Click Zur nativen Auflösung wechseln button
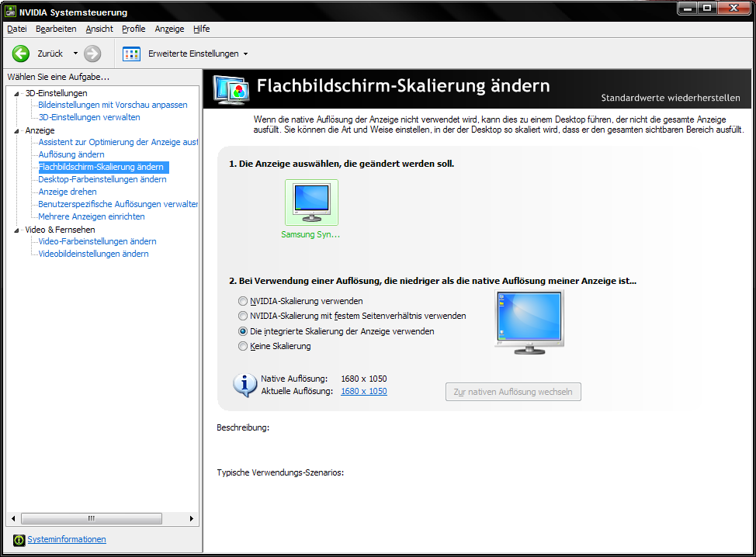The width and height of the screenshot is (756, 557). point(513,392)
